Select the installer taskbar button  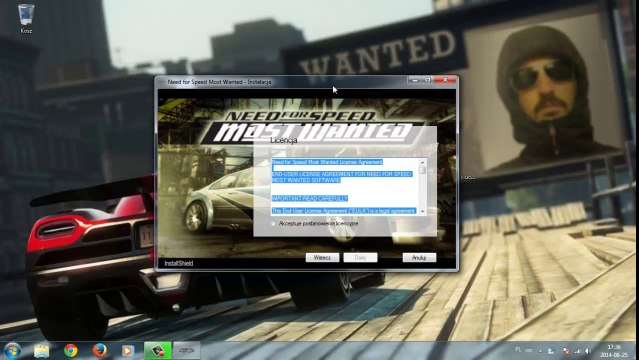(187, 351)
